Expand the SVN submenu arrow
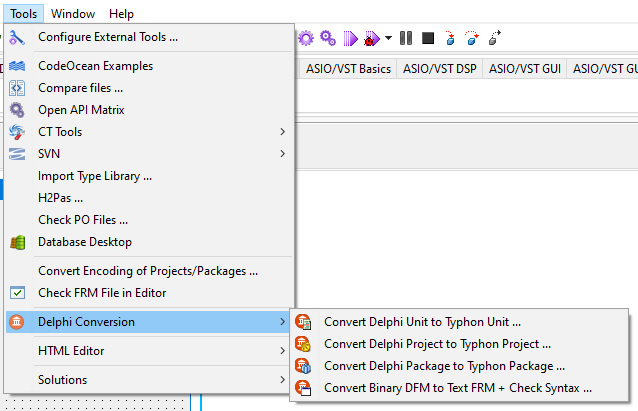Image resolution: width=638 pixels, height=411 pixels. (x=282, y=154)
